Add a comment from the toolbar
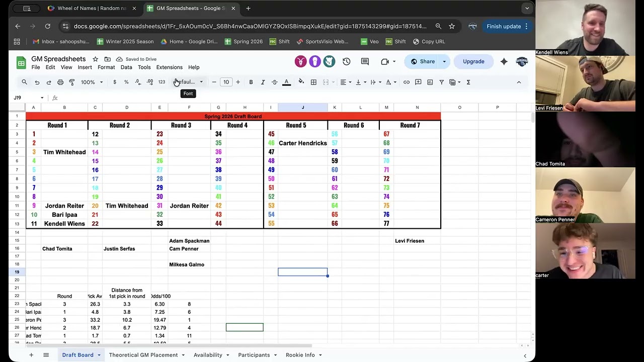Viewport: 644px width, 362px height. click(x=418, y=82)
